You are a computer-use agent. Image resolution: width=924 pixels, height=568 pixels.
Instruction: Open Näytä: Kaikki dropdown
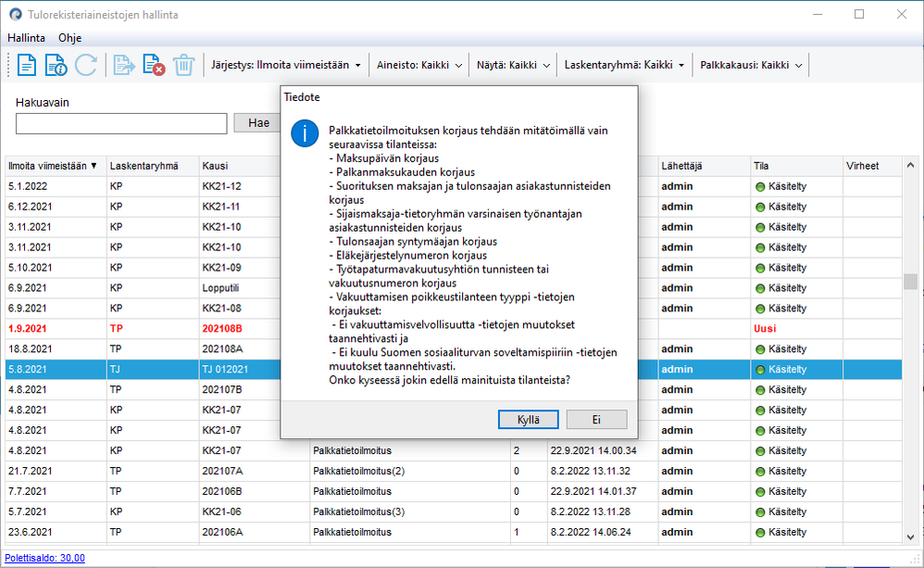click(513, 65)
